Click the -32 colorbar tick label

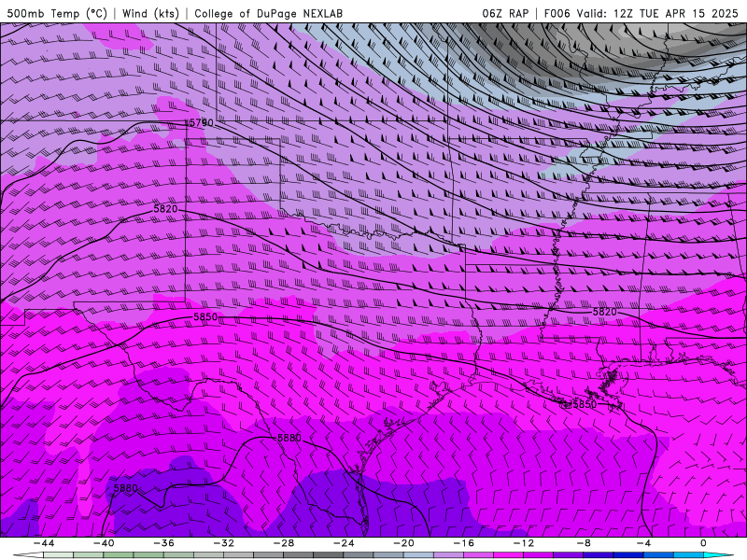point(223,543)
